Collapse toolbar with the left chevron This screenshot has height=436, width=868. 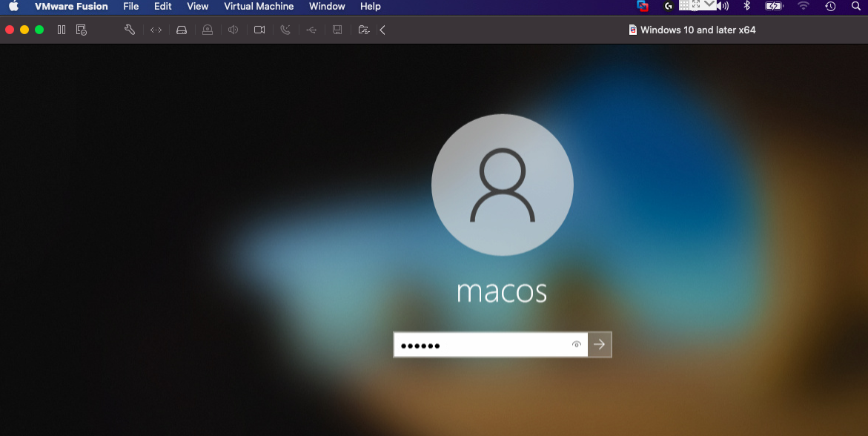tap(382, 30)
